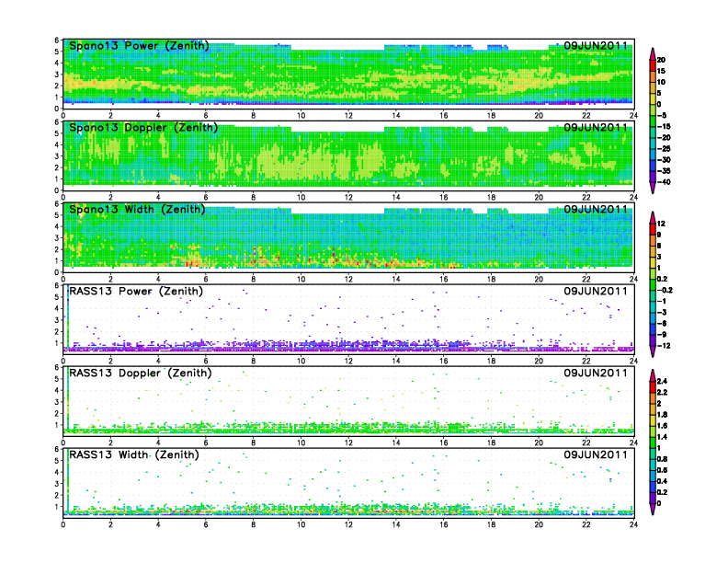Click the "20" label on the top colorbar
Viewport: 728px width, 563px height.
pyautogui.click(x=661, y=60)
